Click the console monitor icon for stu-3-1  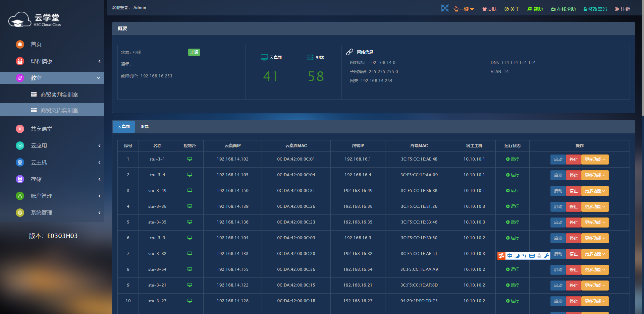190,159
